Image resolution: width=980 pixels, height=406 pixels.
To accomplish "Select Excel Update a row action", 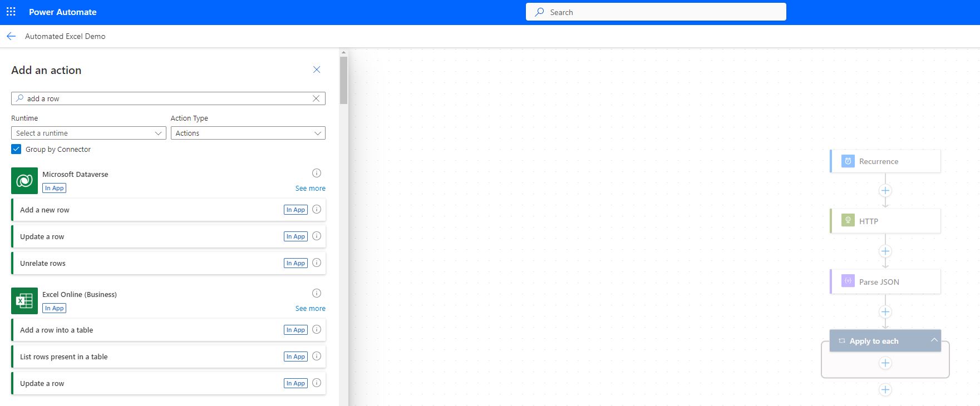I will (168, 383).
